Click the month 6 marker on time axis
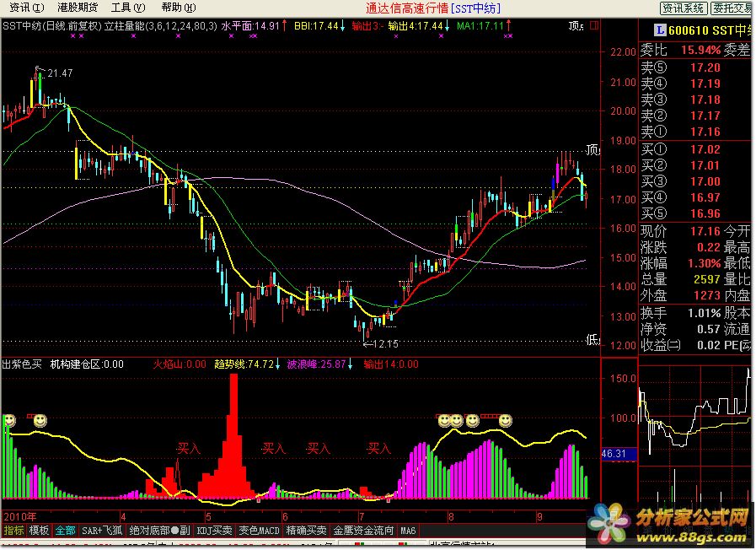The height and width of the screenshot is (550, 756). pyautogui.click(x=285, y=517)
